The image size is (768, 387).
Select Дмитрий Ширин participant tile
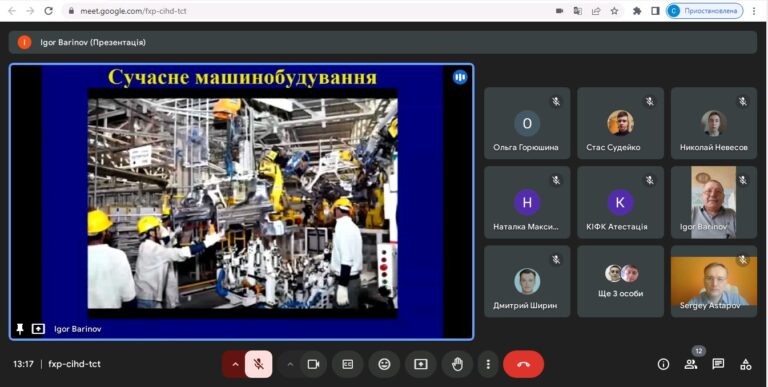pos(527,281)
